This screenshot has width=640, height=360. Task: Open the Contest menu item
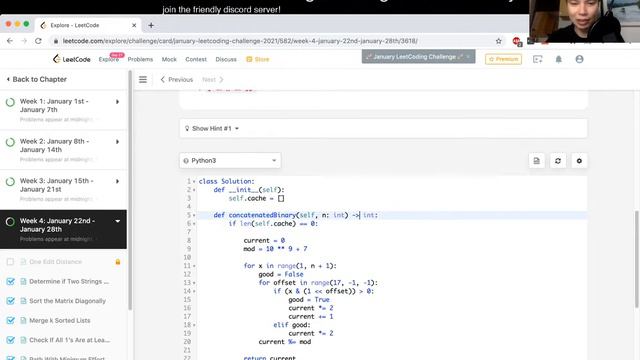(196, 59)
